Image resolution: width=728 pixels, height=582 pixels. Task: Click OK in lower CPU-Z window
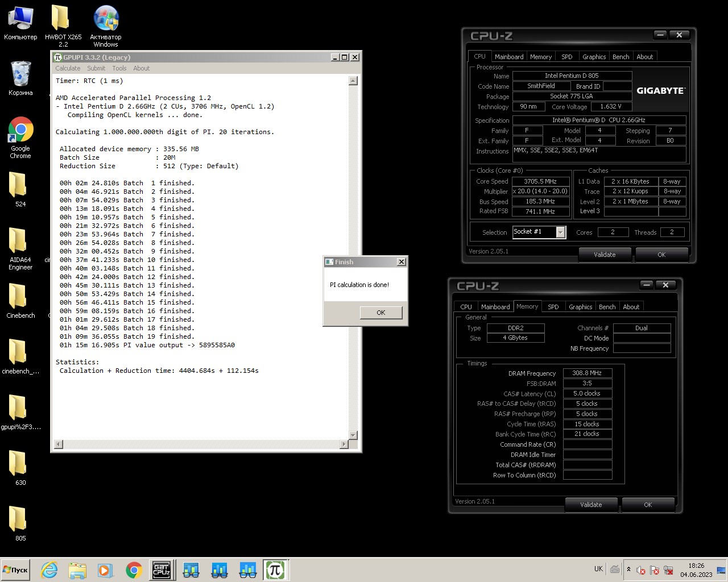click(648, 505)
